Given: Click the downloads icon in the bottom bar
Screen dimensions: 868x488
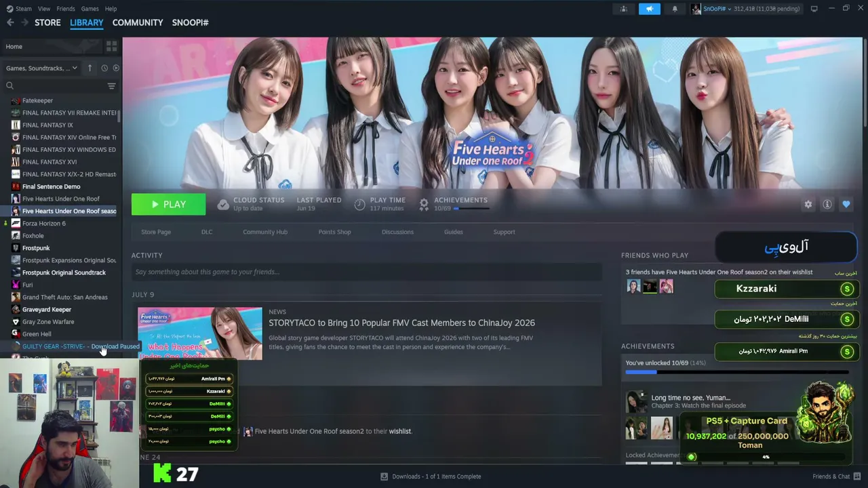Looking at the screenshot, I should tap(384, 476).
